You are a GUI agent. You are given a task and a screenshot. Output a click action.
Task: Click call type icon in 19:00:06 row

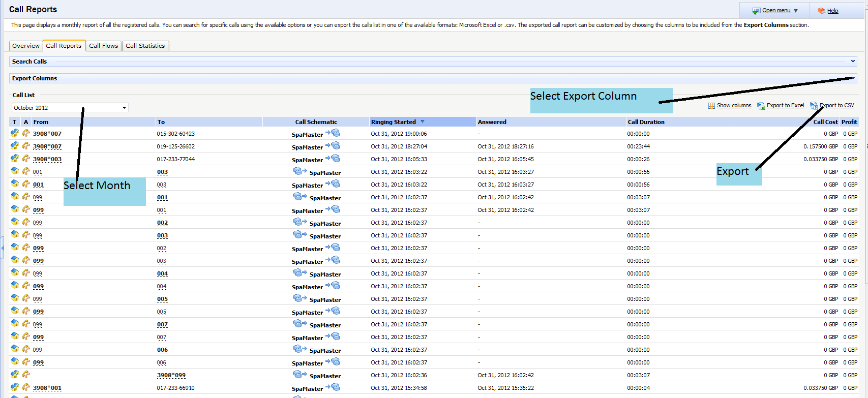[x=15, y=133]
